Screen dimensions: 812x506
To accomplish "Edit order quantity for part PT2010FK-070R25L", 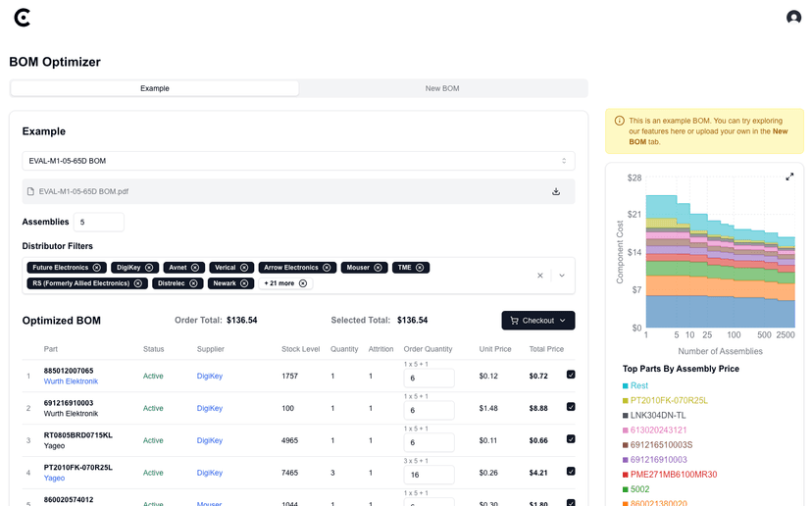I will click(430, 475).
